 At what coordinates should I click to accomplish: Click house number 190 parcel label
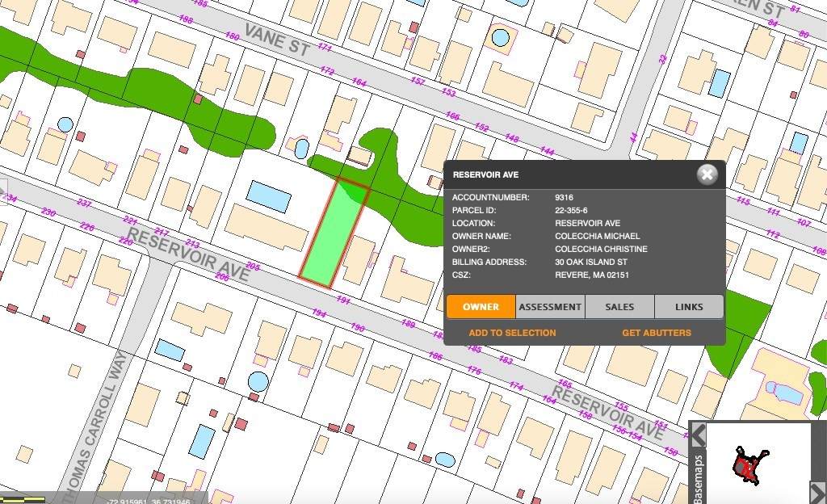click(358, 327)
